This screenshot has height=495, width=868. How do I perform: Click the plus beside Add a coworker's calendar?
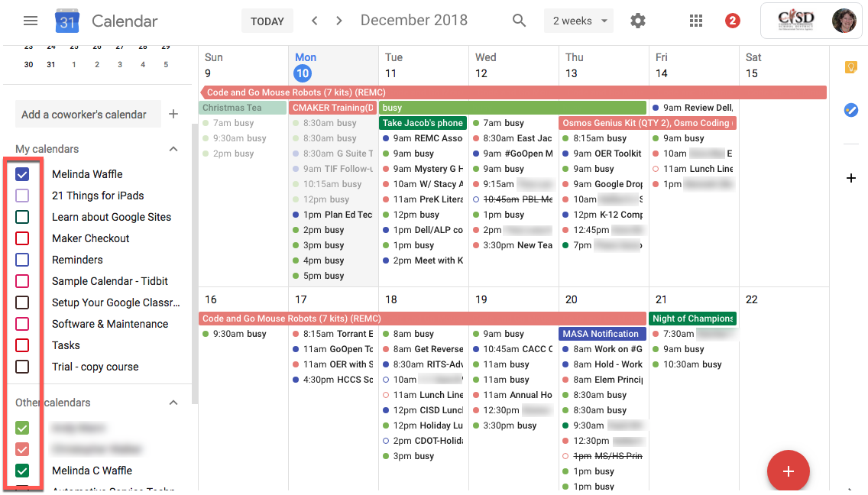tap(173, 115)
